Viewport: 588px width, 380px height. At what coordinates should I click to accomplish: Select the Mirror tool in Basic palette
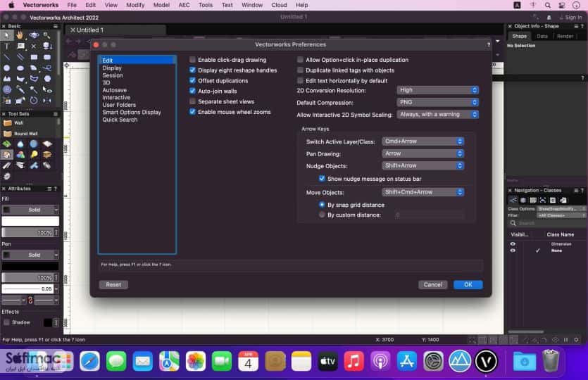pos(47,101)
